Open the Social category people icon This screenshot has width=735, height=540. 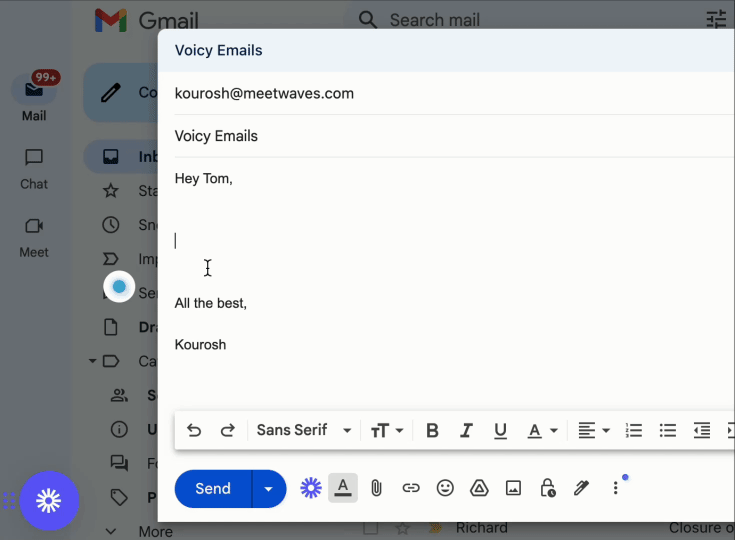pyautogui.click(x=119, y=395)
